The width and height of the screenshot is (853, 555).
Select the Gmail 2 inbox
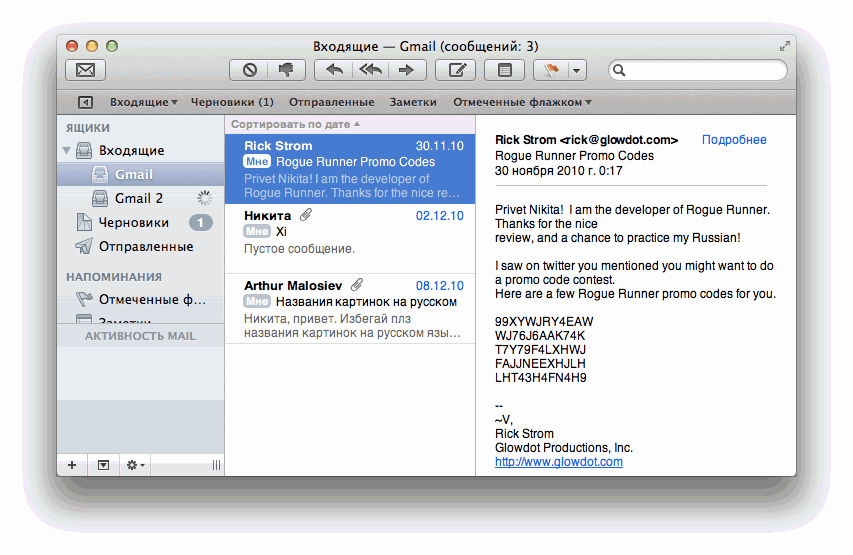(x=140, y=198)
